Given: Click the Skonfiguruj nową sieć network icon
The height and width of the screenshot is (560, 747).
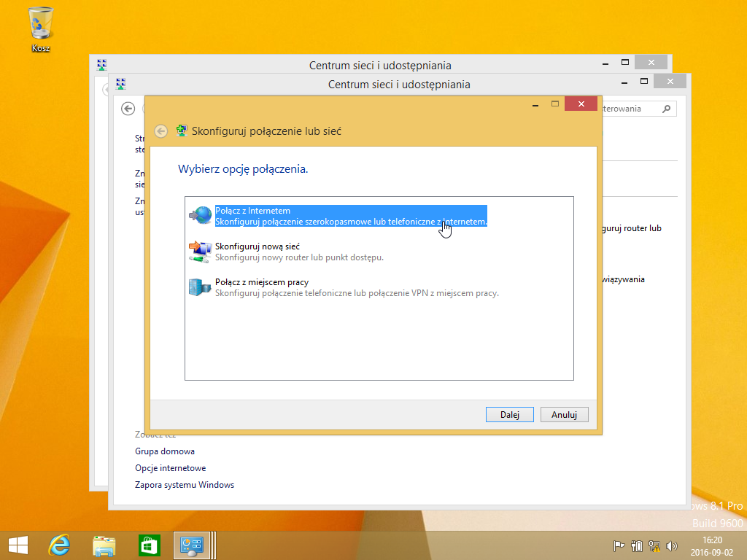Looking at the screenshot, I should [x=201, y=252].
